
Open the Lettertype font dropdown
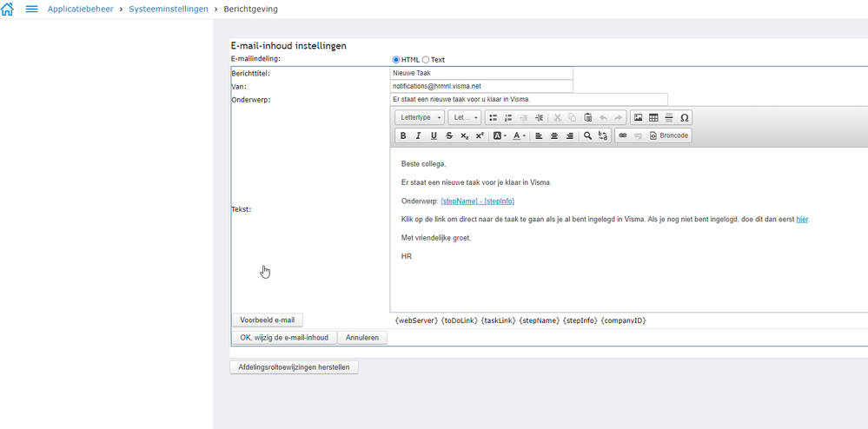click(421, 117)
